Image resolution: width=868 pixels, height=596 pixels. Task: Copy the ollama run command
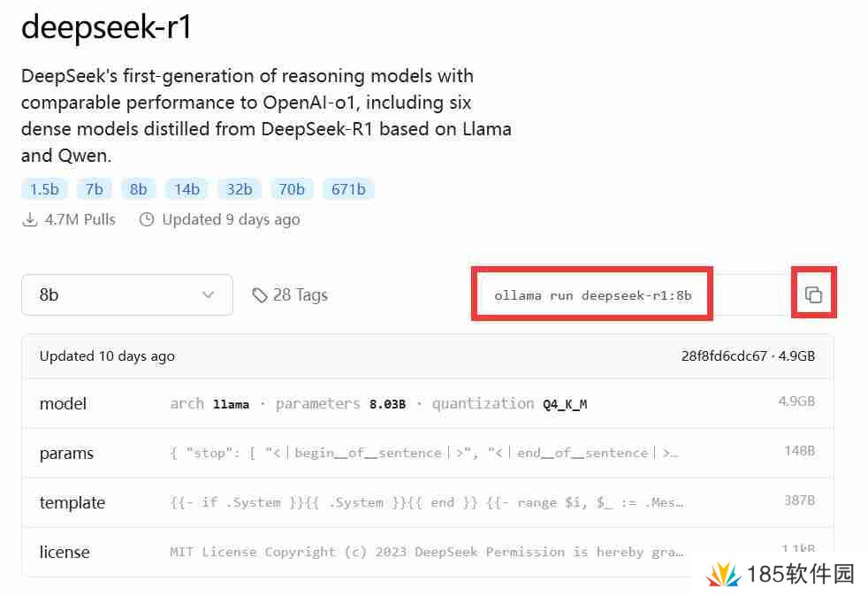[x=813, y=294]
